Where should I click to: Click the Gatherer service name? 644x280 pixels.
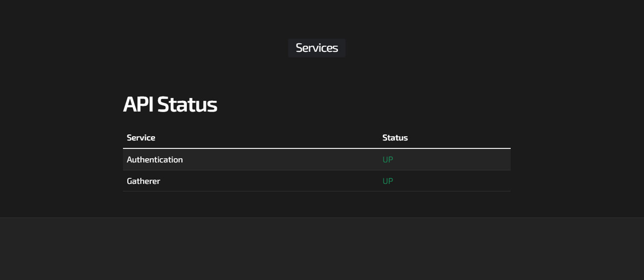coord(143,181)
